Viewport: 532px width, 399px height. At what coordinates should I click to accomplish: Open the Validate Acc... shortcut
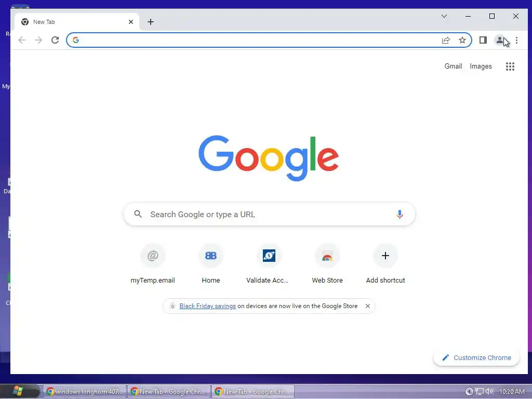coord(269,263)
